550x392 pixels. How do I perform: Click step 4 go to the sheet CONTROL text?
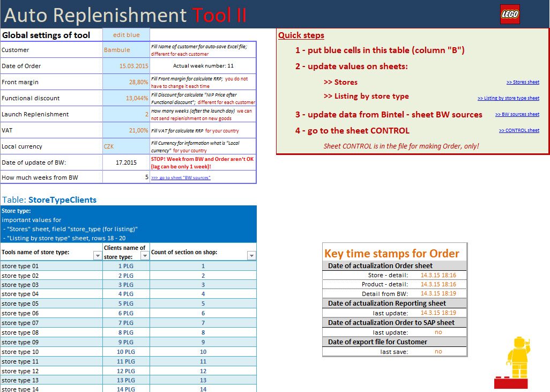click(352, 130)
